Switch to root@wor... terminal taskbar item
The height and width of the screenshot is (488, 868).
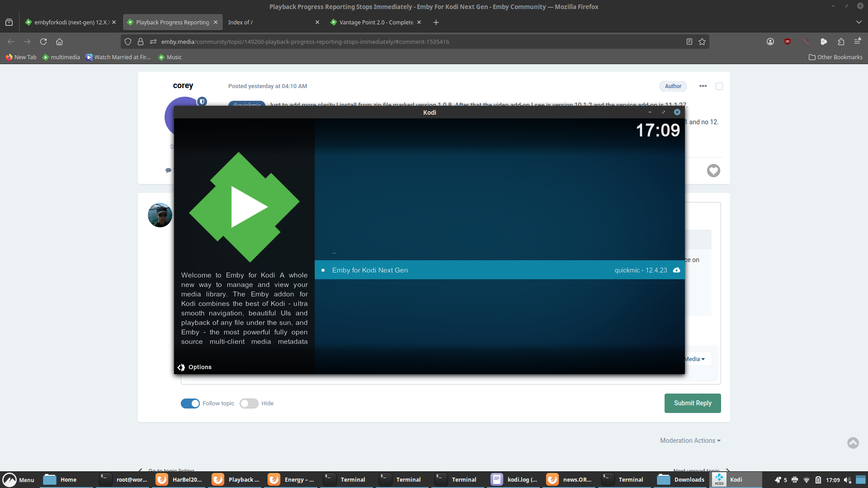coord(124,480)
